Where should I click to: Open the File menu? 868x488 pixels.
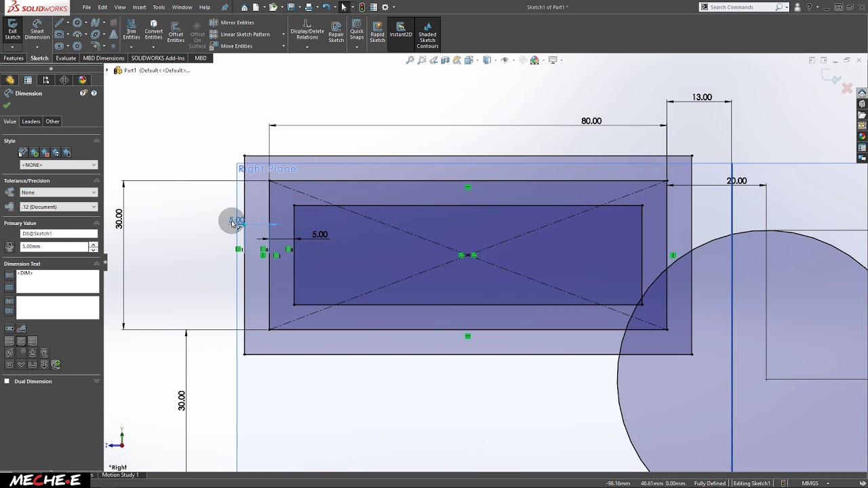[87, 7]
